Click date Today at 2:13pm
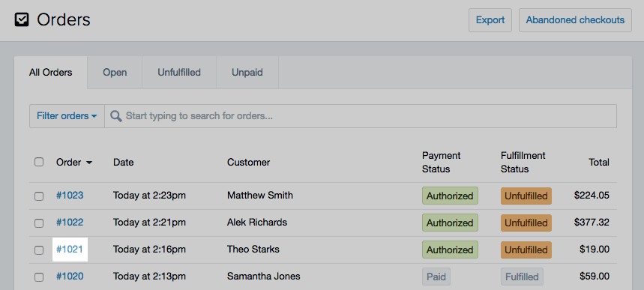 tap(149, 276)
